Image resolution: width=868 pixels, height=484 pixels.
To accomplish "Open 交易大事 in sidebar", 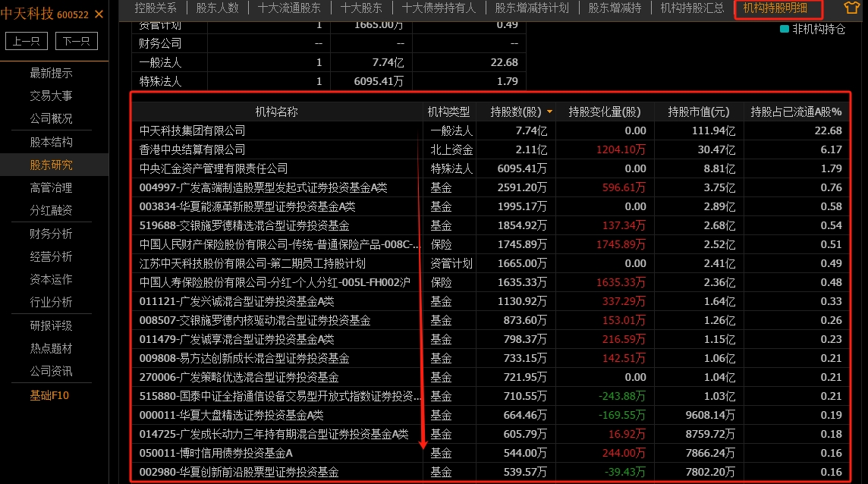I will [x=51, y=96].
